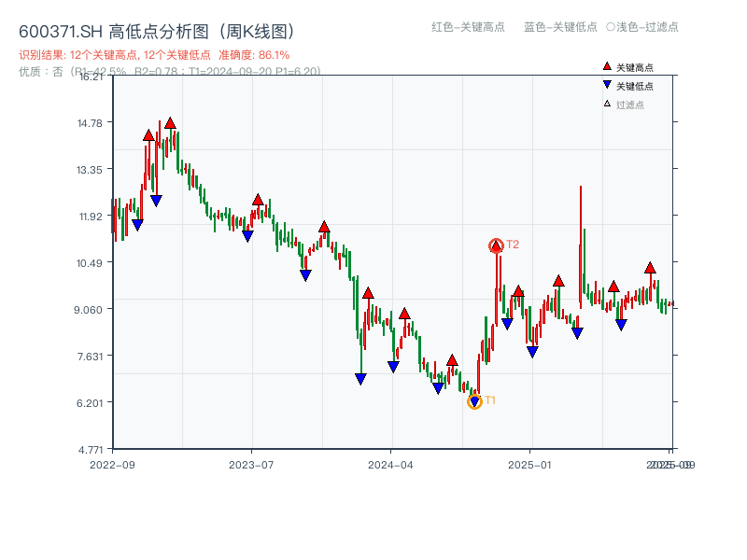The width and height of the screenshot is (747, 560).
Task: Click x-axis date 2024-04
Action: coord(390,465)
